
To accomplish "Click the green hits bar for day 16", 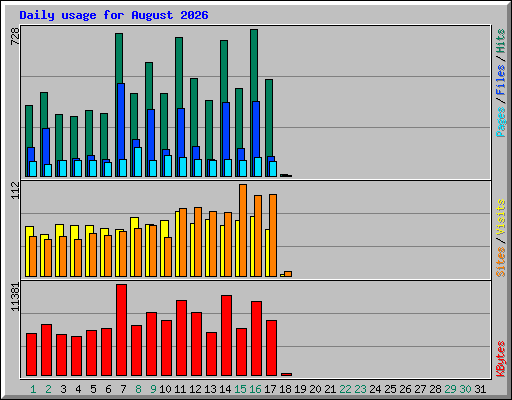I will (x=254, y=65).
